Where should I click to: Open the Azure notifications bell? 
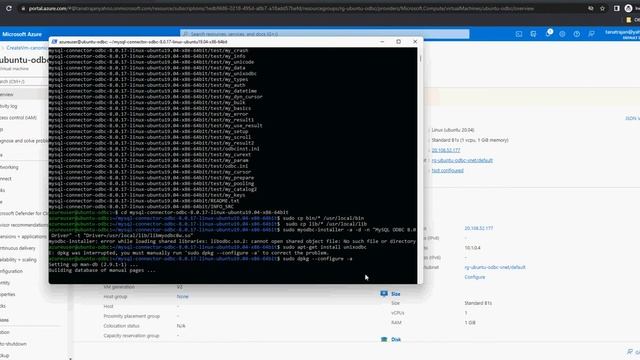point(548,33)
